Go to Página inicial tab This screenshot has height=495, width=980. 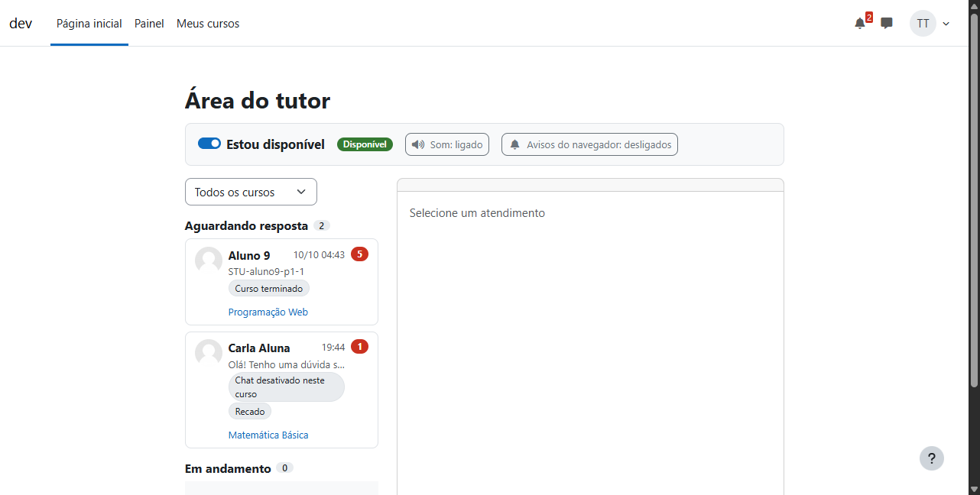click(89, 24)
